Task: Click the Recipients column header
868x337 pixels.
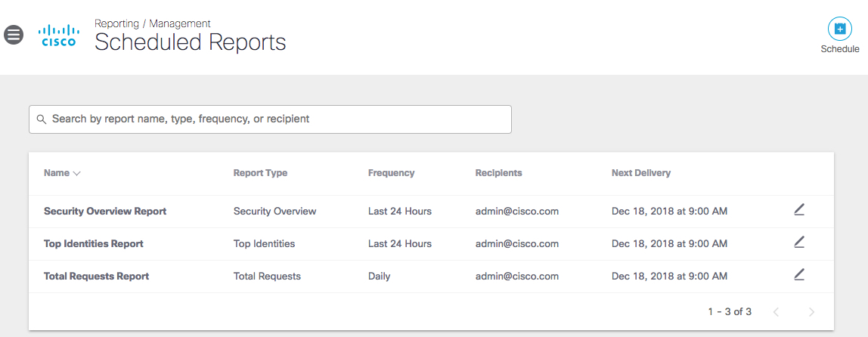Action: click(x=498, y=173)
